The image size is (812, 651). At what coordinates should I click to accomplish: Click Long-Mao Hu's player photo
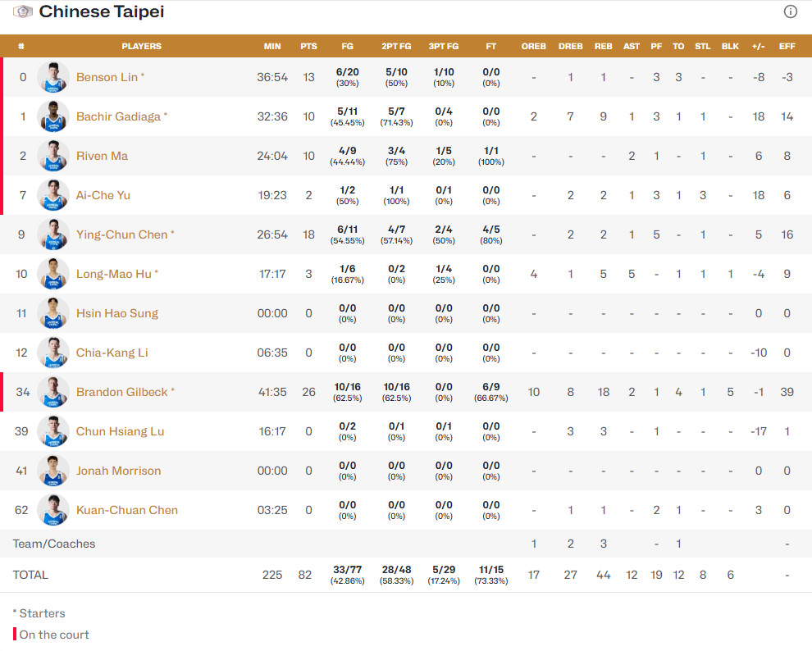pos(53,274)
